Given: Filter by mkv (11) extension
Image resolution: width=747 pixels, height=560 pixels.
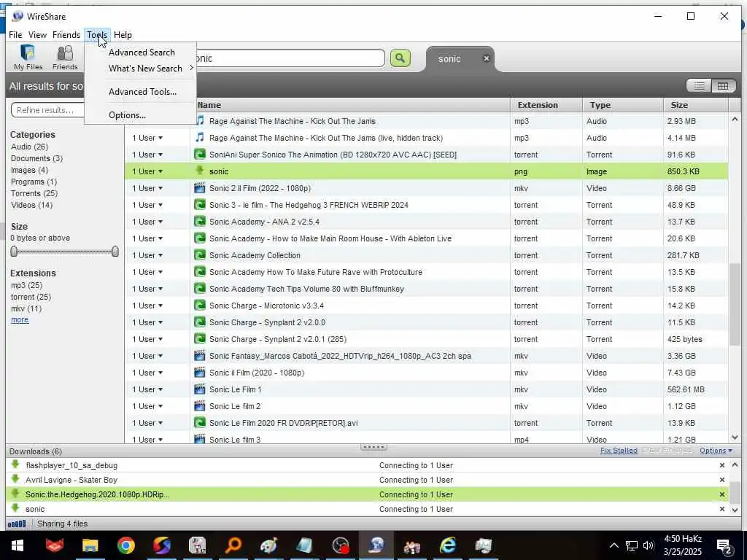Looking at the screenshot, I should point(26,308).
